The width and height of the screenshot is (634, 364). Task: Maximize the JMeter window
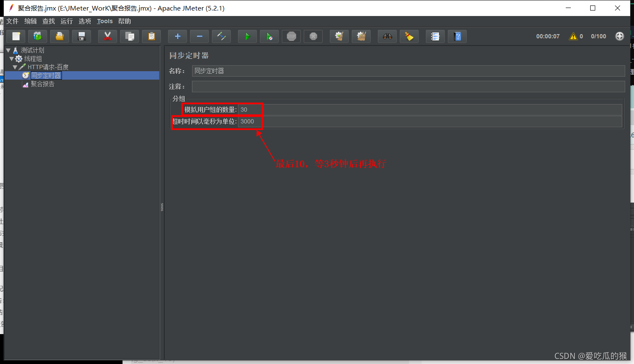[x=593, y=8]
